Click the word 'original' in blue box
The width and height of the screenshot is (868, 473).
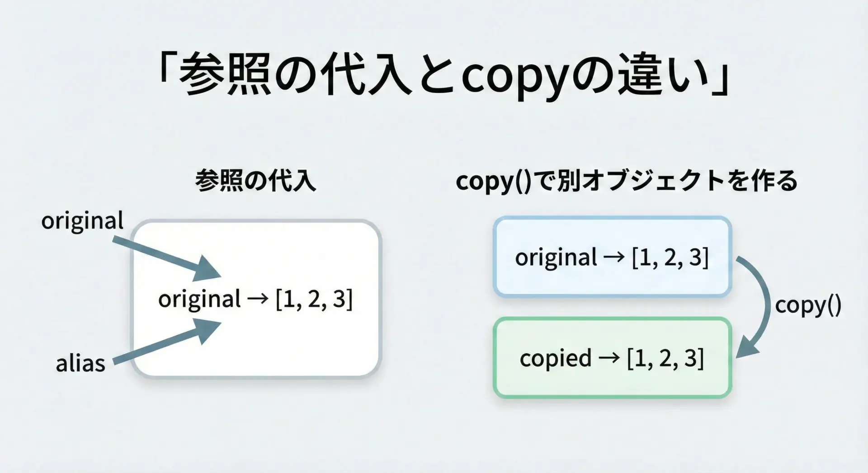pos(556,258)
